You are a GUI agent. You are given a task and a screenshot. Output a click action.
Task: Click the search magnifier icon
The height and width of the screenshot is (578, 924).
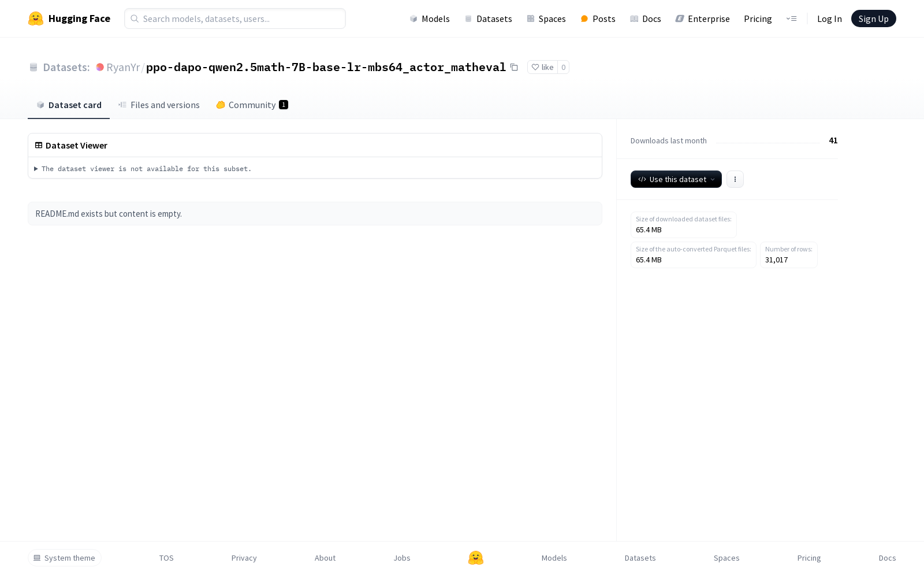click(x=135, y=18)
